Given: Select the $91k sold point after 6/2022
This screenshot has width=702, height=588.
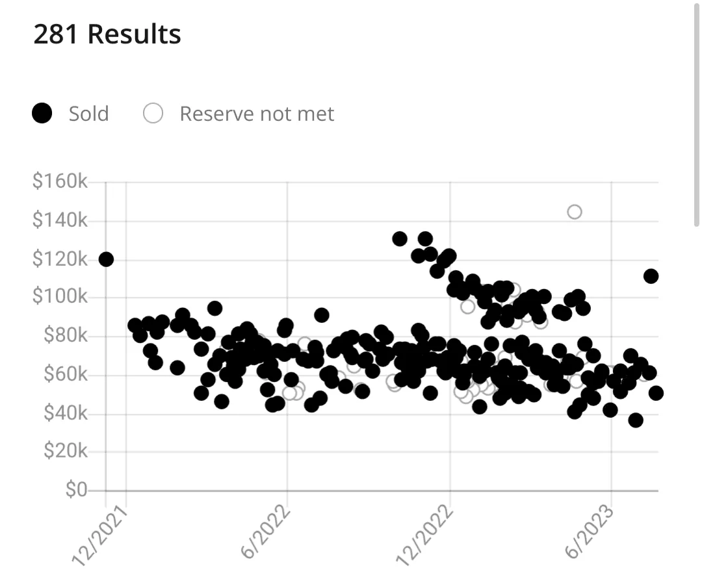Looking at the screenshot, I should [322, 315].
